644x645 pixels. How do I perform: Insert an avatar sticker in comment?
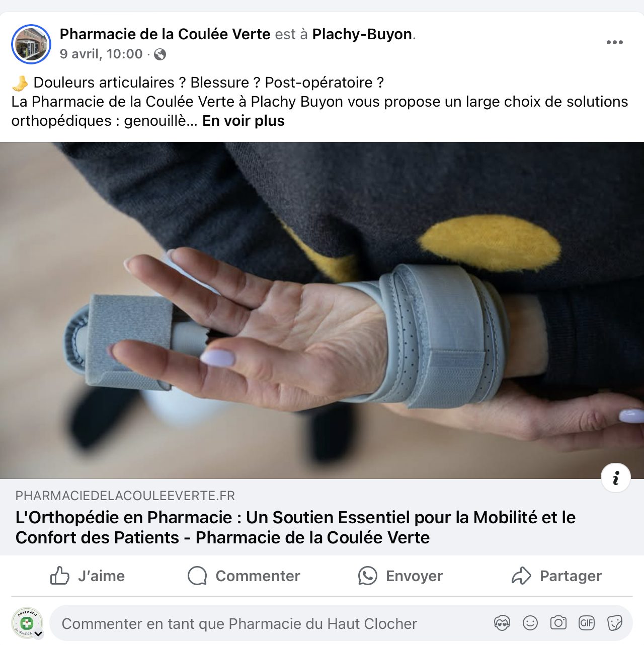click(x=502, y=623)
